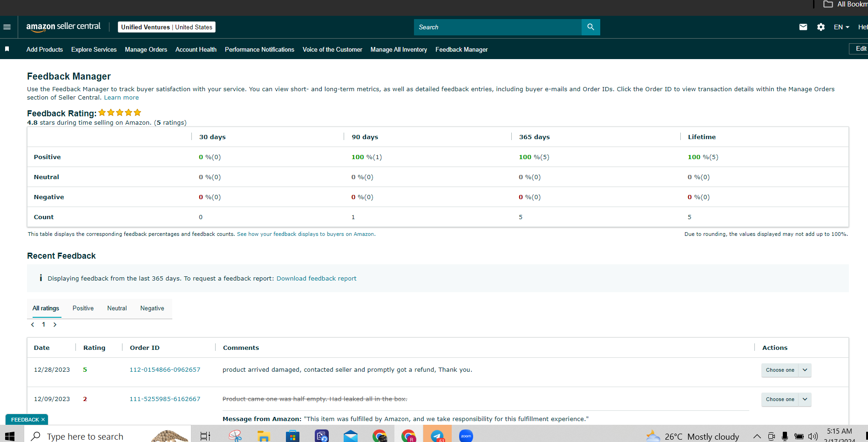Image resolution: width=868 pixels, height=442 pixels.
Task: Click the feedback rating stars
Action: (120, 113)
